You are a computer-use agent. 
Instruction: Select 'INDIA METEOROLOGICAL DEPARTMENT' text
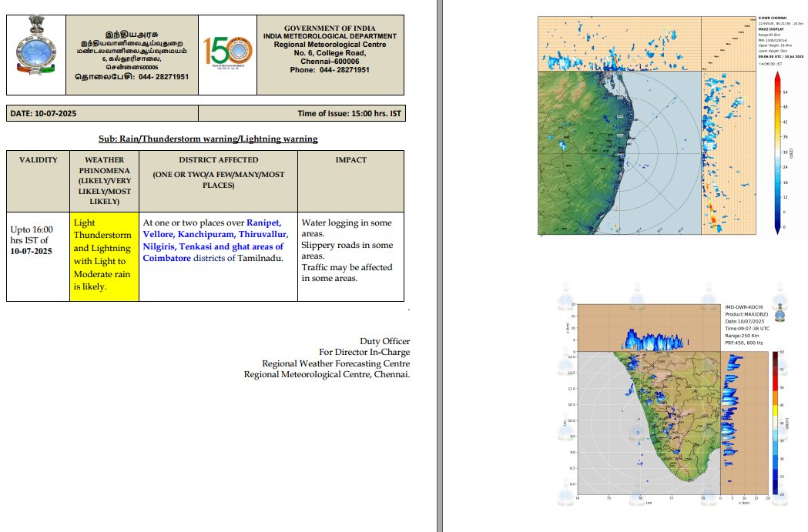pos(330,36)
